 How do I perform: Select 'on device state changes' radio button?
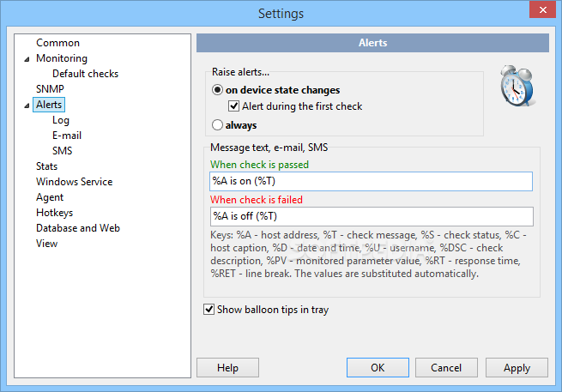tap(217, 89)
